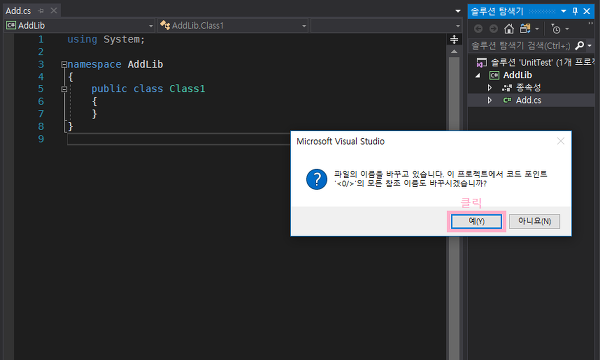Click the Class1 identifier in code
This screenshot has height=360, width=600.
pos(187,89)
